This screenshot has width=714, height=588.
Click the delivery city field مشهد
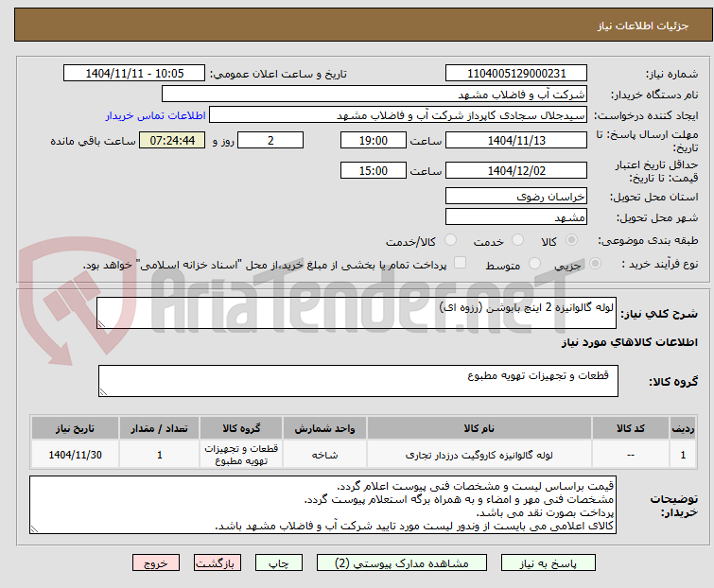coord(516,217)
